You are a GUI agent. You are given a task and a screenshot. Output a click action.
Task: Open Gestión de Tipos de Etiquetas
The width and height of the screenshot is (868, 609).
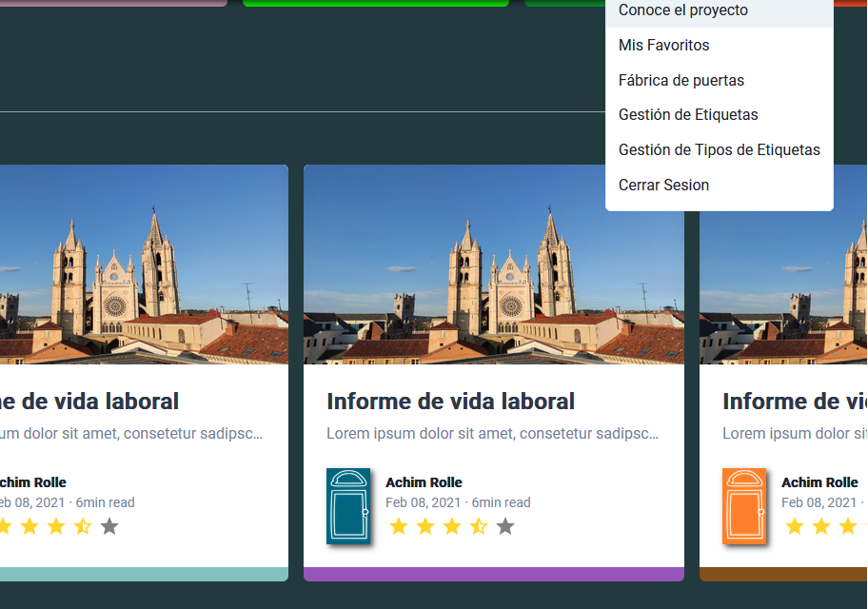(720, 149)
